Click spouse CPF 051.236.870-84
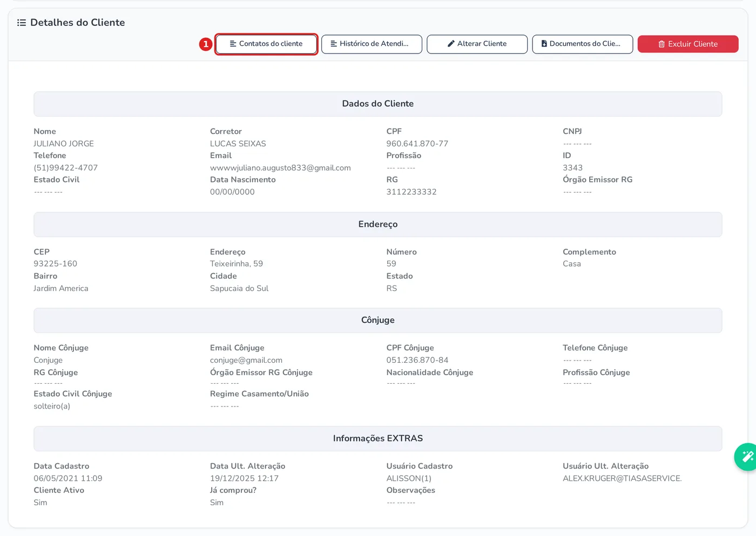Viewport: 756px width, 536px height. (x=417, y=360)
